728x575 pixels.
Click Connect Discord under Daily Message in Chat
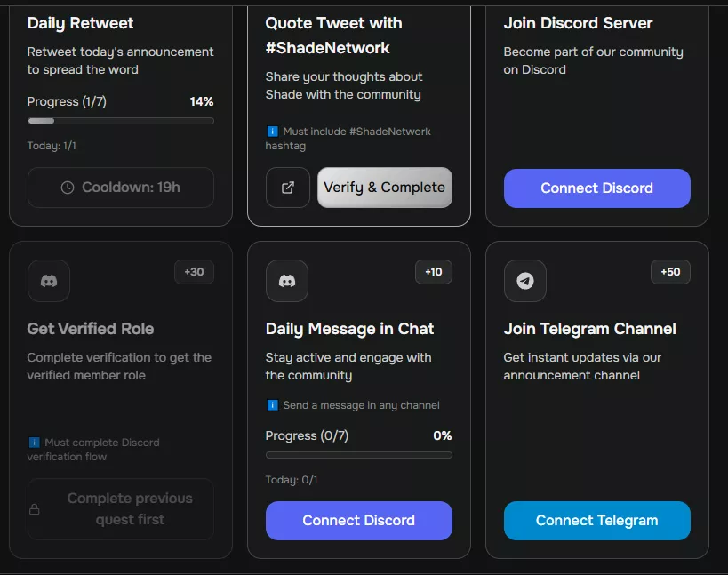pyautogui.click(x=358, y=521)
